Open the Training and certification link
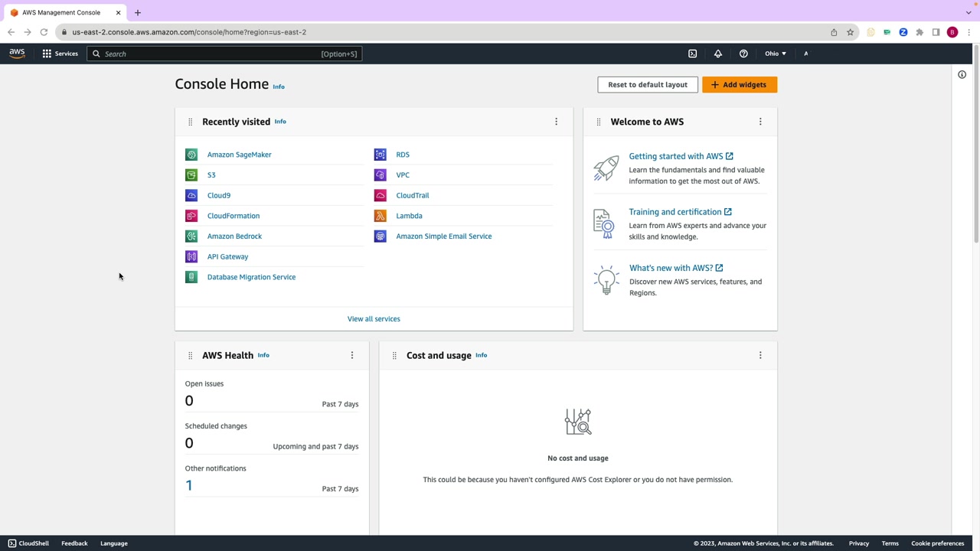Image resolution: width=980 pixels, height=551 pixels. pyautogui.click(x=680, y=212)
